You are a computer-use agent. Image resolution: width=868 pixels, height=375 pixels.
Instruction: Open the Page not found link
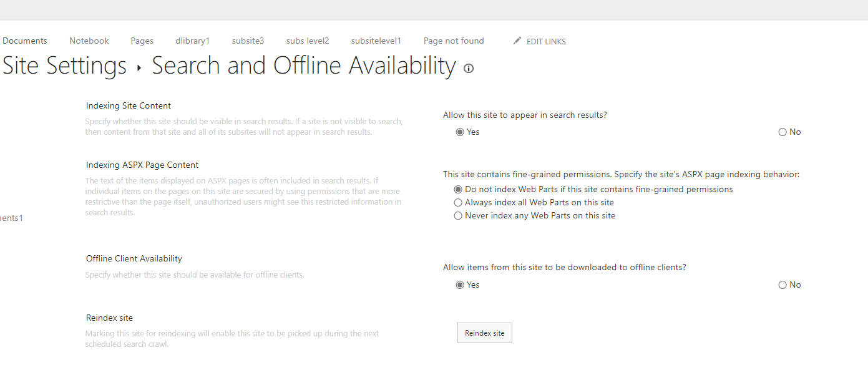point(454,41)
